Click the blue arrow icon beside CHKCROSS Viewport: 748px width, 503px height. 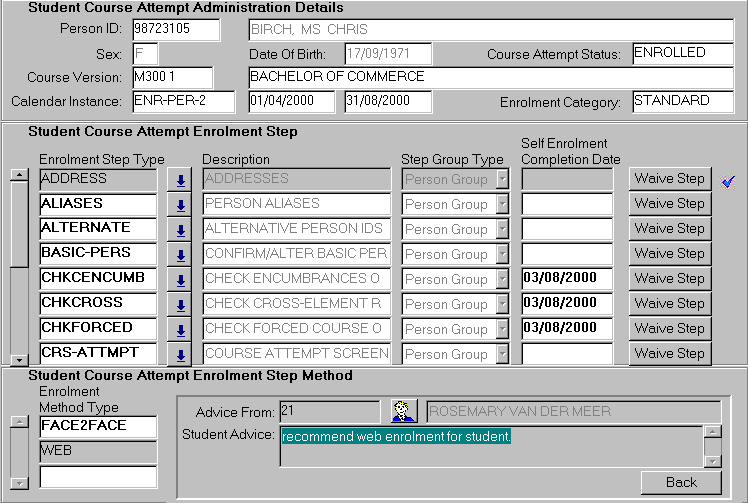[180, 305]
